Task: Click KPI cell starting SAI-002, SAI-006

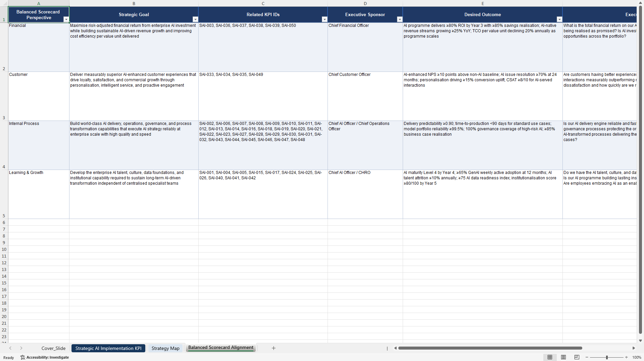Action: 263,145
